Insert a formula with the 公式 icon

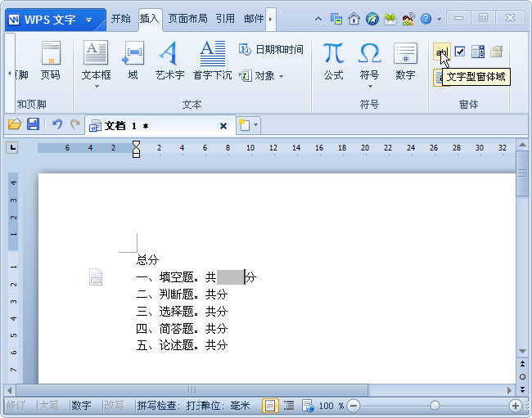tap(333, 61)
